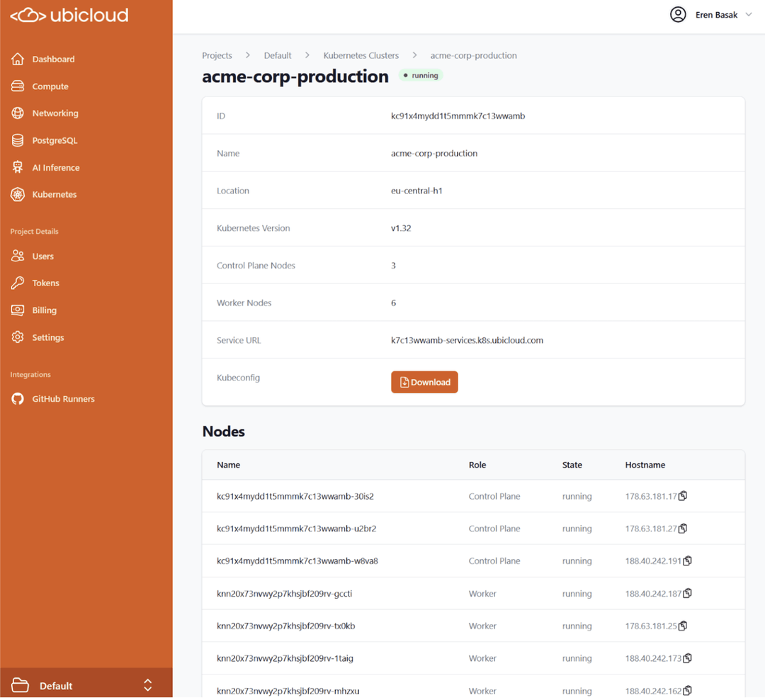This screenshot has width=765, height=700.
Task: Select location value eu-central-h1
Action: (416, 191)
